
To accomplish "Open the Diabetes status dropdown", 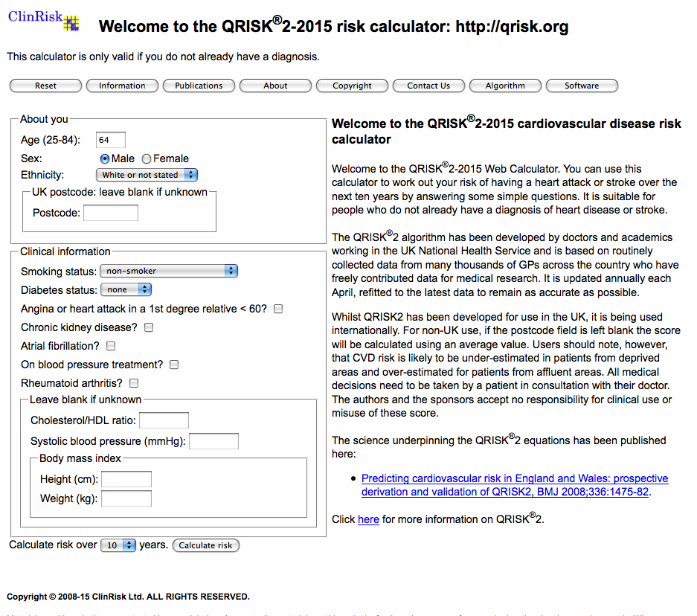I will [x=126, y=289].
